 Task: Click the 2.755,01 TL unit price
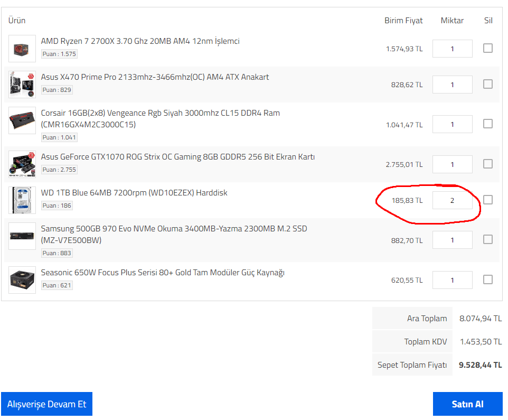coord(404,165)
